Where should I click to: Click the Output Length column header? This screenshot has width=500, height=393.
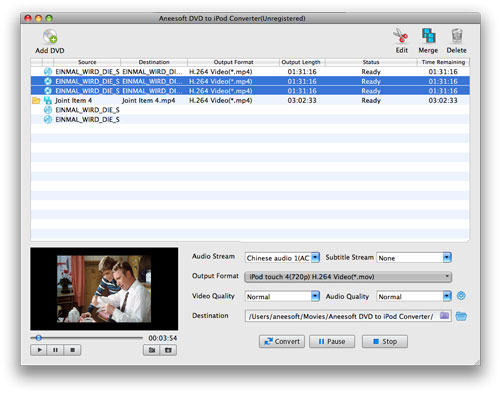coord(301,62)
